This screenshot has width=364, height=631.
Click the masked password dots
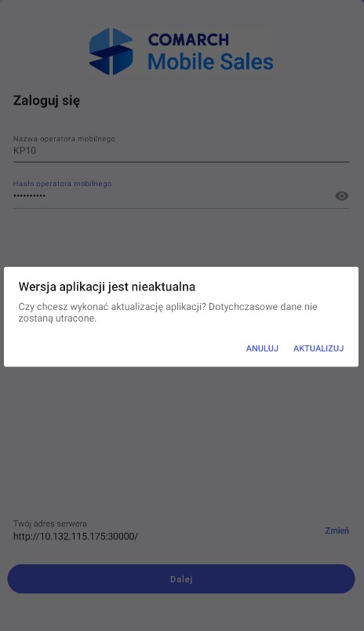[29, 196]
